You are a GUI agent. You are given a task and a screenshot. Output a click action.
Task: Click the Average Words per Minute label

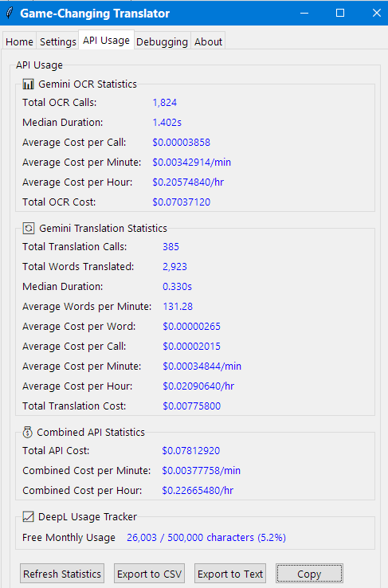(87, 306)
